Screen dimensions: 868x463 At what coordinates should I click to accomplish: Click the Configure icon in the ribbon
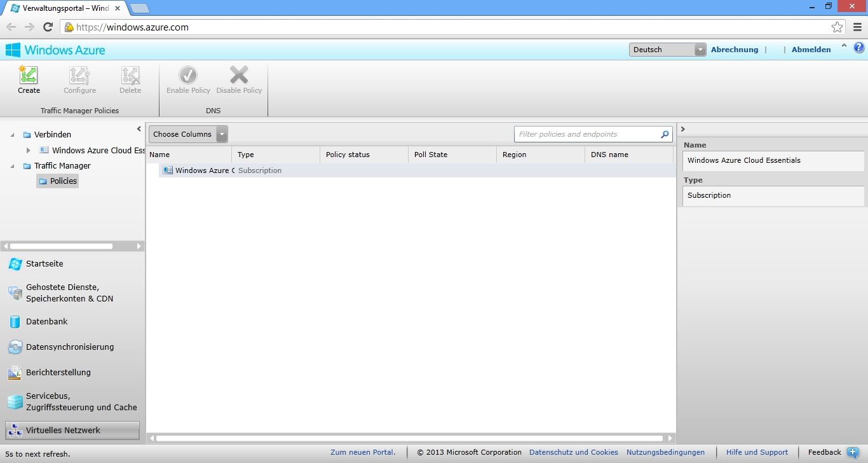tap(79, 76)
